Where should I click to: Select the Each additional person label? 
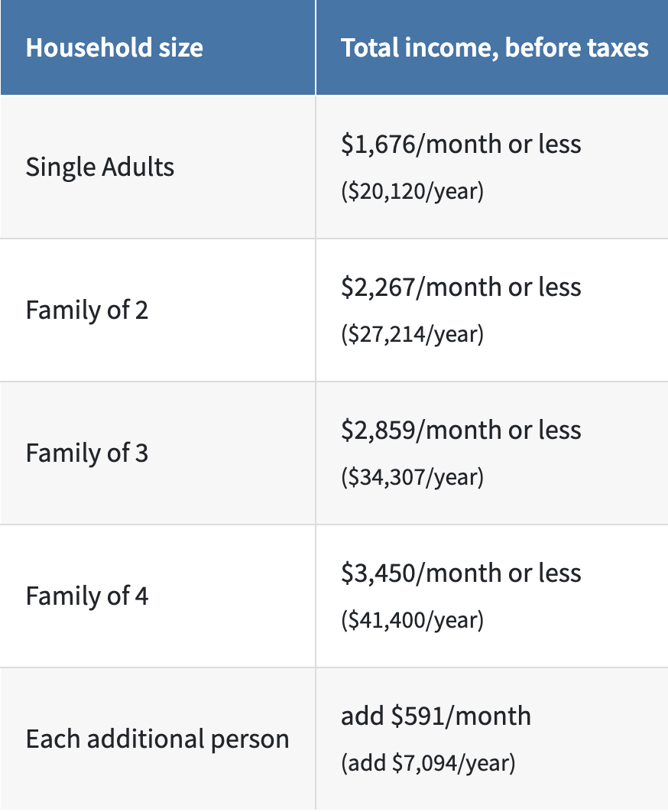pos(157,739)
